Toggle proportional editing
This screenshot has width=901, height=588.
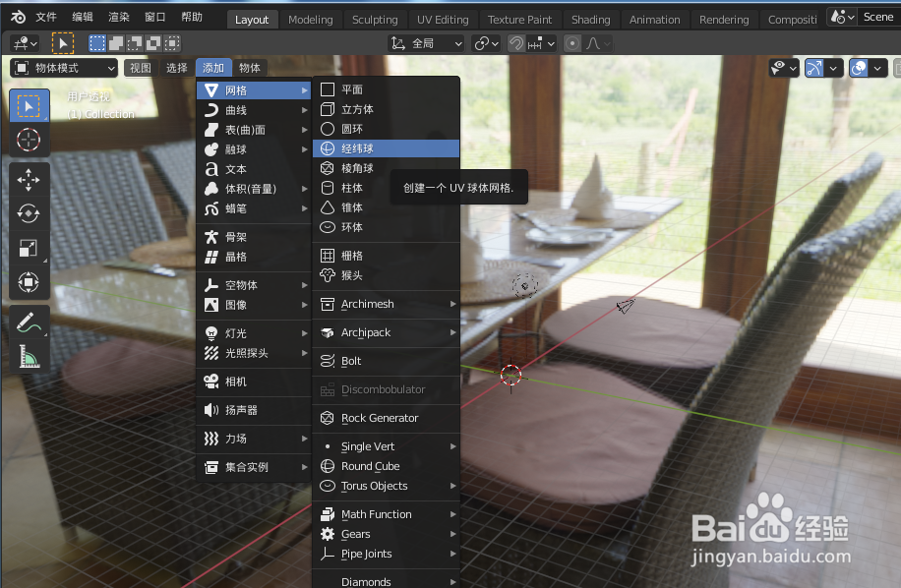click(x=571, y=42)
